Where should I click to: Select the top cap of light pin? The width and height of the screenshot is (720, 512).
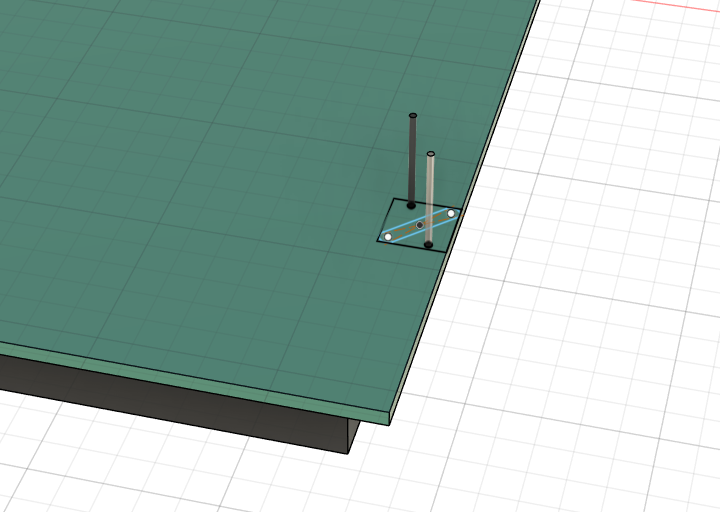point(430,154)
